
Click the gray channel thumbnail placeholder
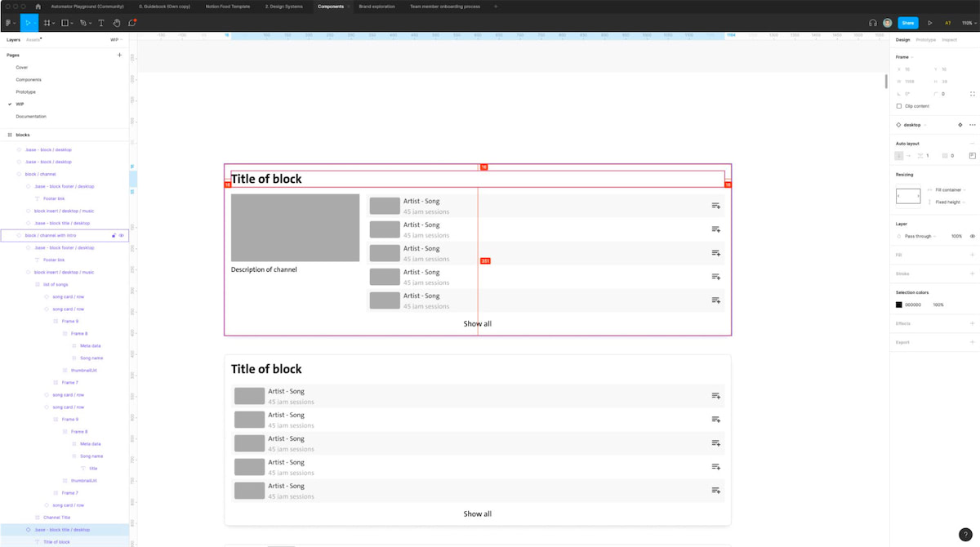click(x=295, y=228)
